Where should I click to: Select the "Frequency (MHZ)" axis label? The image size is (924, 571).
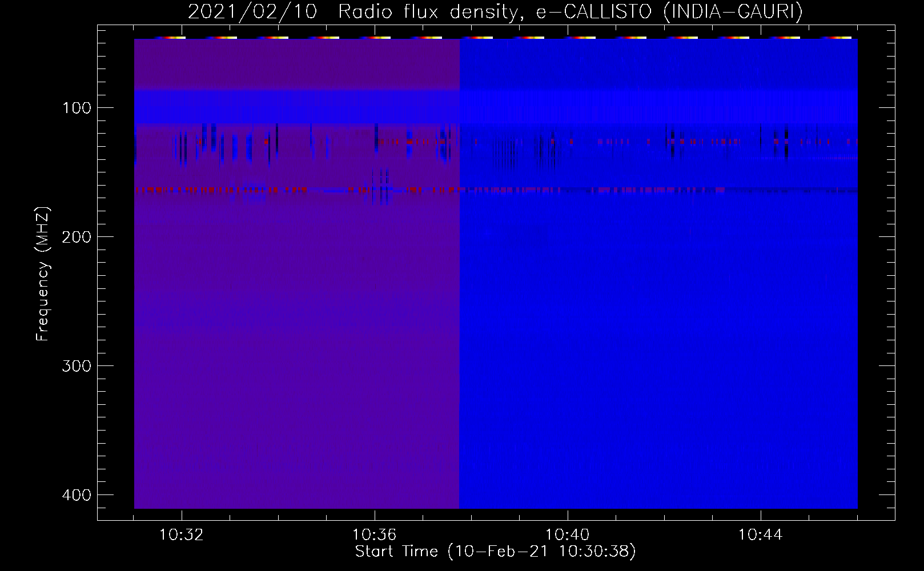point(43,274)
